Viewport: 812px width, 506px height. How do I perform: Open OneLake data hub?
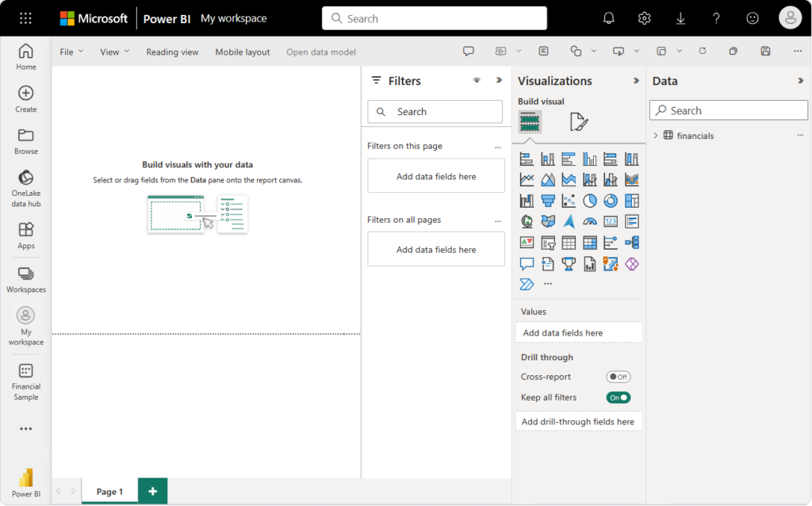coord(26,189)
